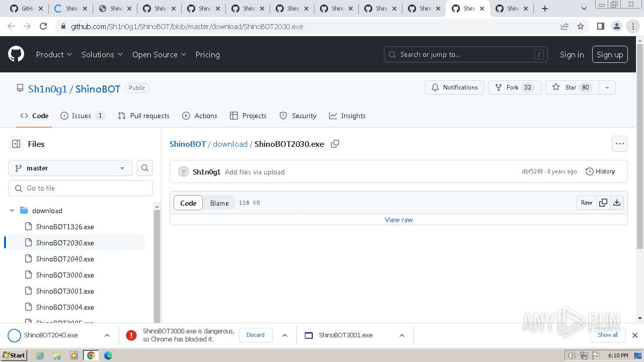644x362 pixels.
Task: Click the GitHub logo icon
Action: point(16,54)
